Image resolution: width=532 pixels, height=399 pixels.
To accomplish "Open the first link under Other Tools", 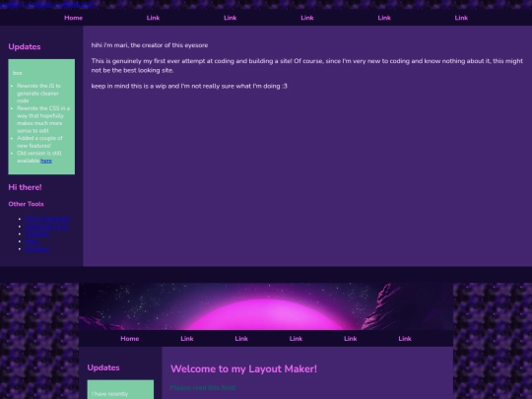I will [47, 219].
